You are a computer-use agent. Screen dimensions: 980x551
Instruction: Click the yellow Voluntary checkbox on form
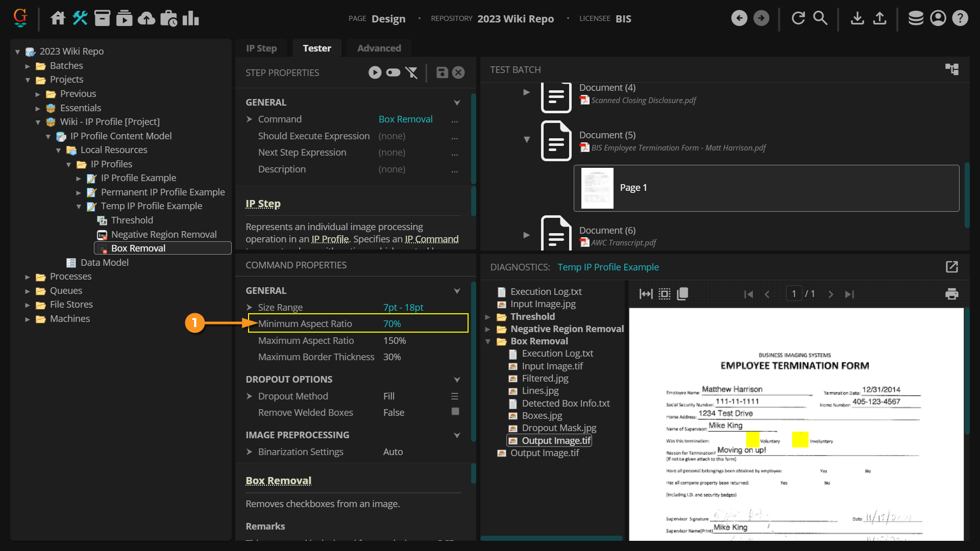point(752,439)
